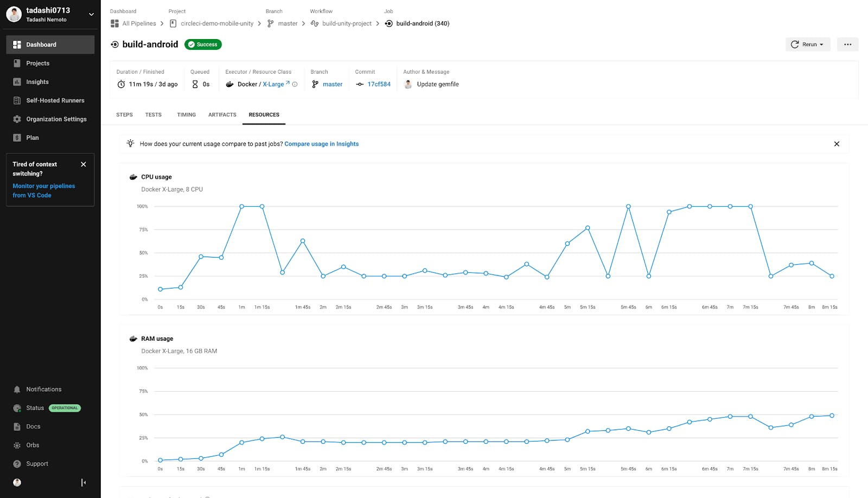The height and width of the screenshot is (498, 868).
Task: Open commit 17cf584
Action: click(379, 84)
